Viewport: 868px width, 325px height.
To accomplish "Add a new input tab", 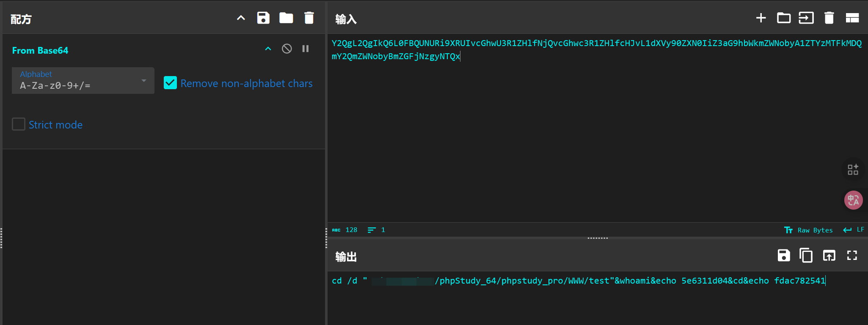I will click(x=761, y=18).
